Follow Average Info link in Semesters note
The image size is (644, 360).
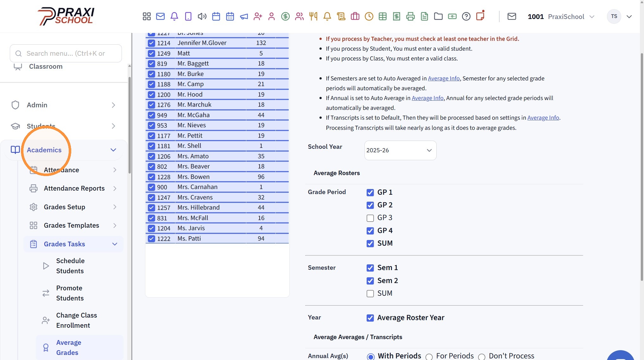pyautogui.click(x=444, y=79)
